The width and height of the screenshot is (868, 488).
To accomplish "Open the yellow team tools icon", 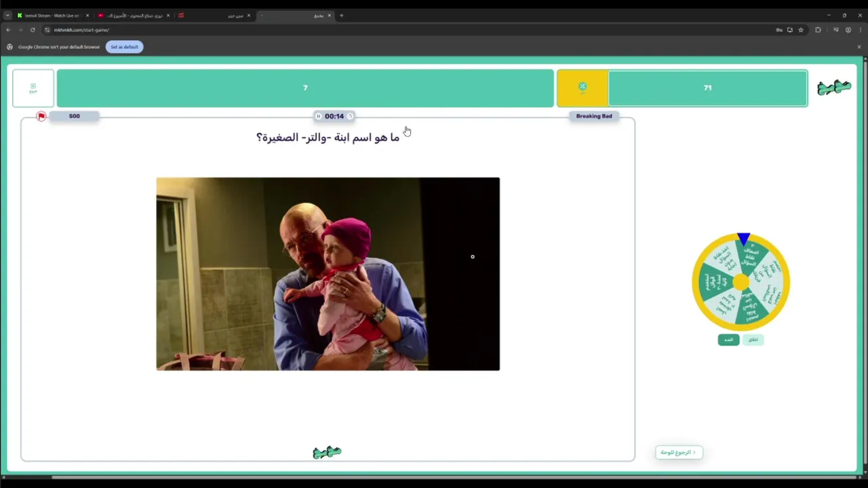I will [x=583, y=87].
